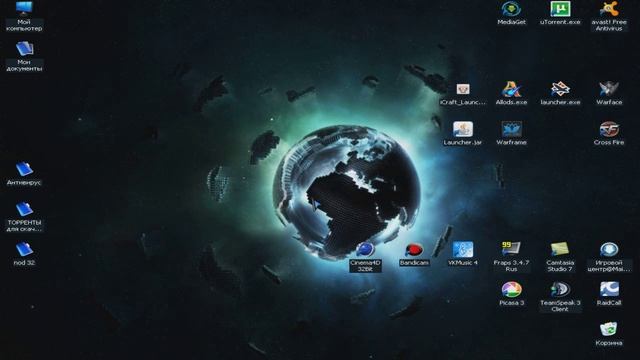This screenshot has width=640, height=360.
Task: Select the Warface game icon
Action: (x=609, y=89)
